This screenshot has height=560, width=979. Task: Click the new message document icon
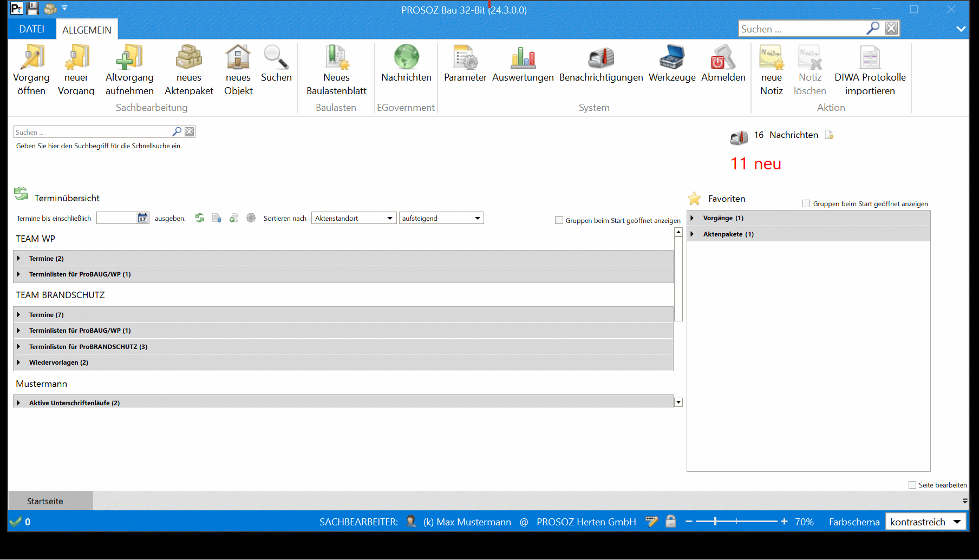[829, 135]
